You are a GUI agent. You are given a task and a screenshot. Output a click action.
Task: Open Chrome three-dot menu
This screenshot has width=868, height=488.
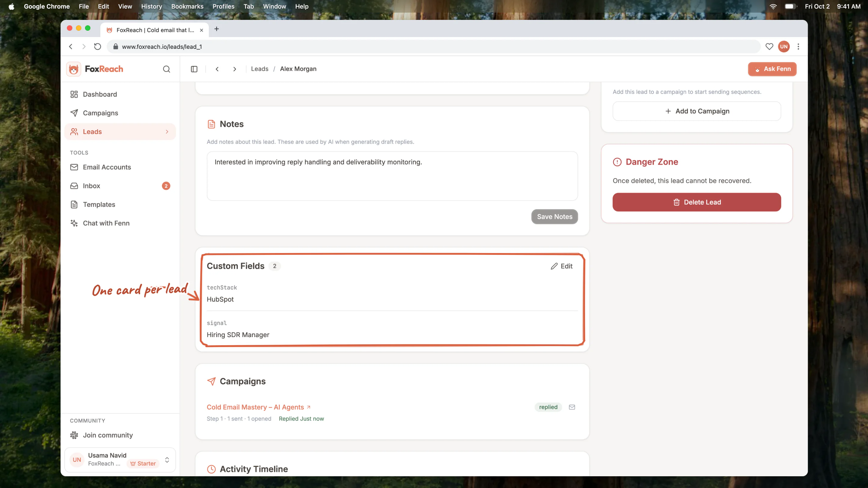tap(798, 47)
